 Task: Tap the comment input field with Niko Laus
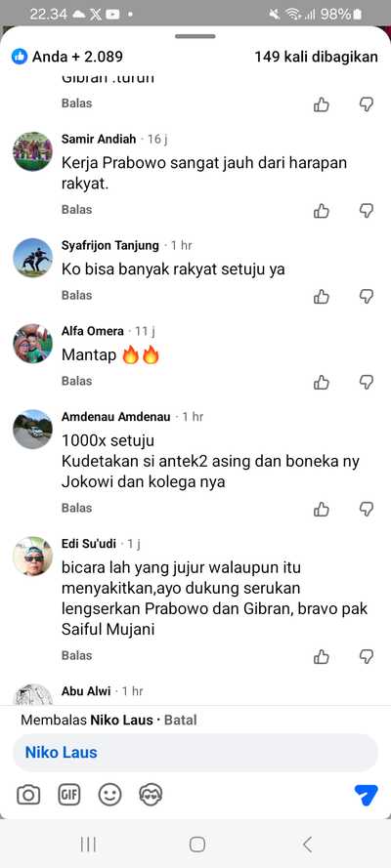195,753
